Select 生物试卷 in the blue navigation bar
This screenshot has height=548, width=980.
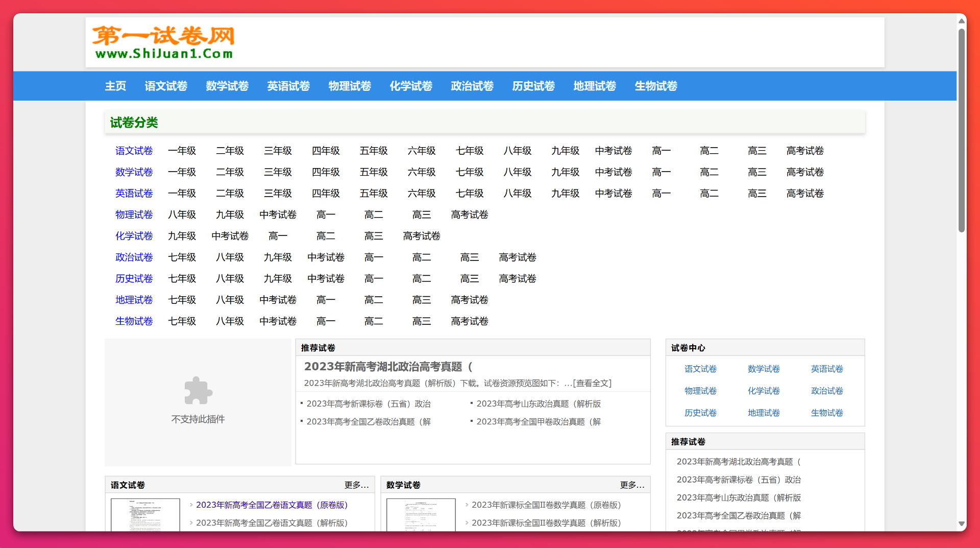pos(656,86)
